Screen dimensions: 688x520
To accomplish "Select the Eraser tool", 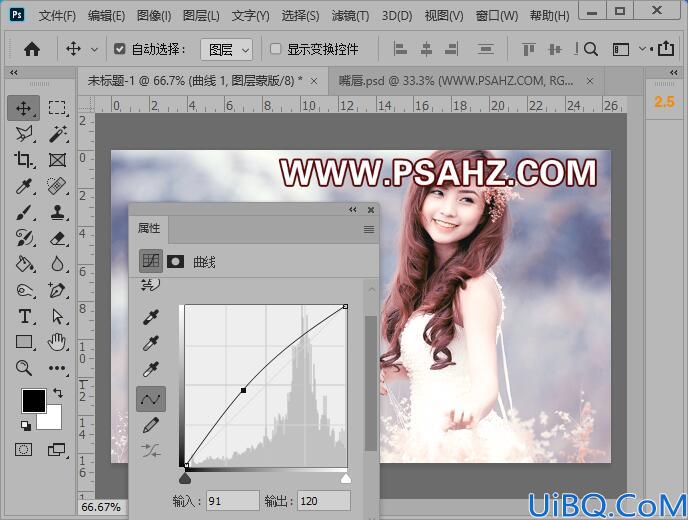I will point(57,238).
